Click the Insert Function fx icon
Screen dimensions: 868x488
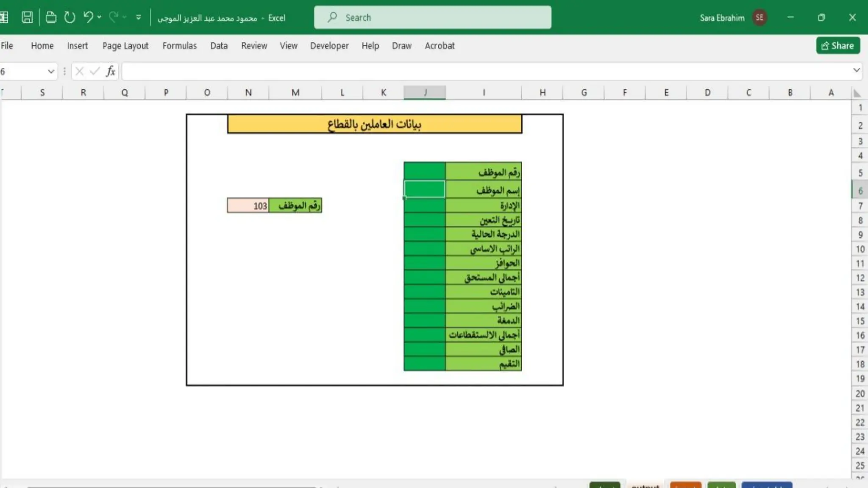tap(110, 71)
